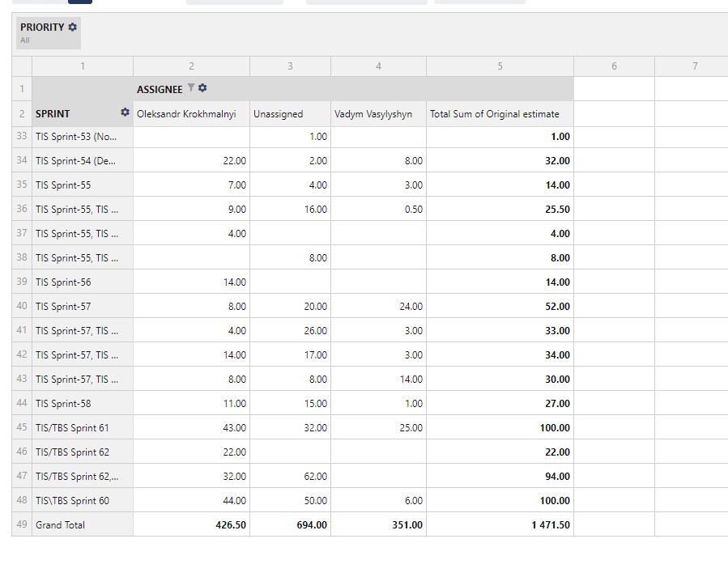The width and height of the screenshot is (728, 577).
Task: Click the TIS\TBS Sprint 60 row label
Action: (83, 500)
